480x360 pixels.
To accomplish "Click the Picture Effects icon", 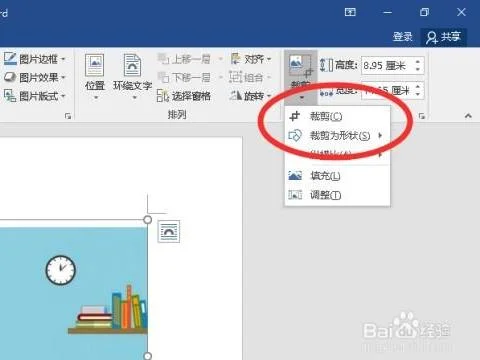I will coord(10,77).
